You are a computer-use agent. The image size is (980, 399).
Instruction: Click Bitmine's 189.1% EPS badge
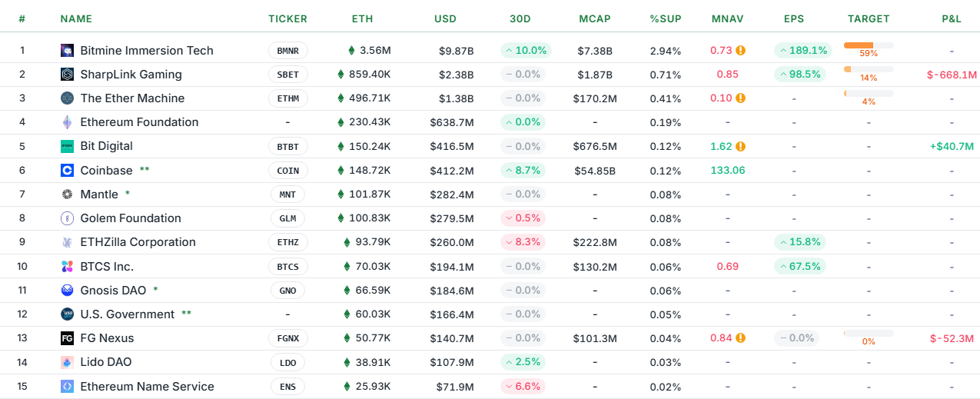point(803,51)
